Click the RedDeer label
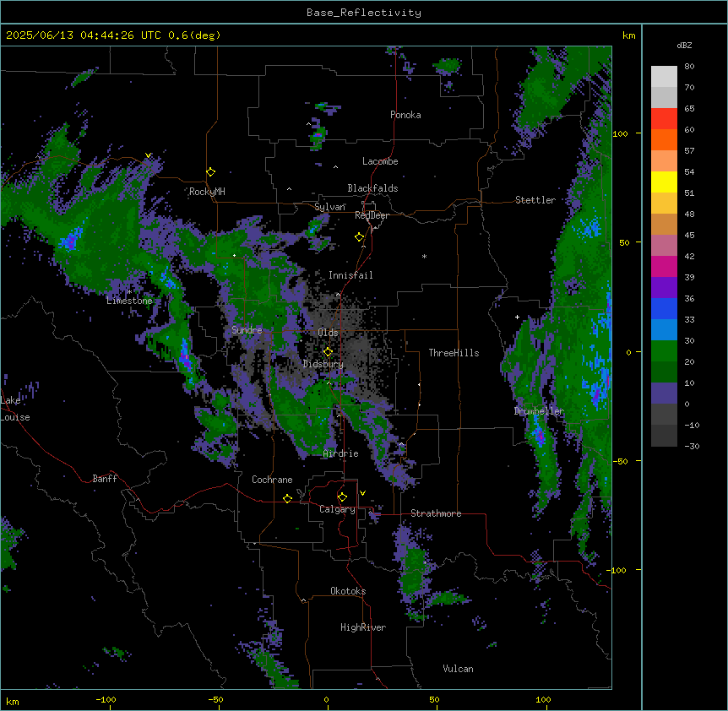728x711 pixels. coord(372,216)
